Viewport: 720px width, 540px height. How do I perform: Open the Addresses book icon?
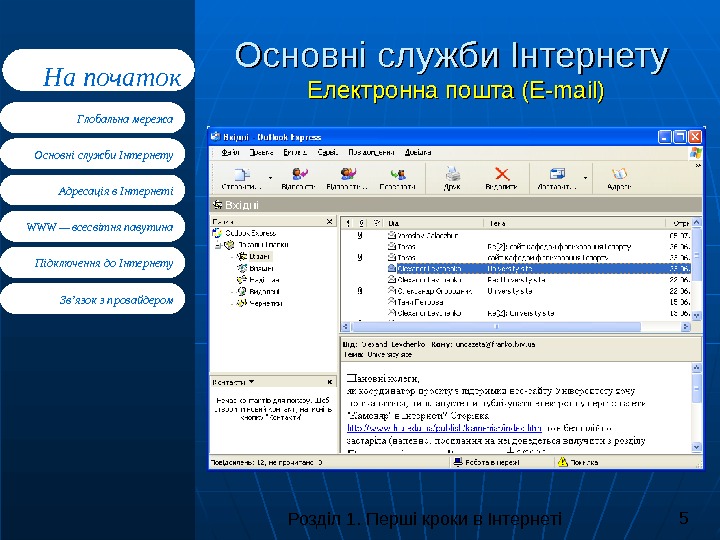[619, 174]
